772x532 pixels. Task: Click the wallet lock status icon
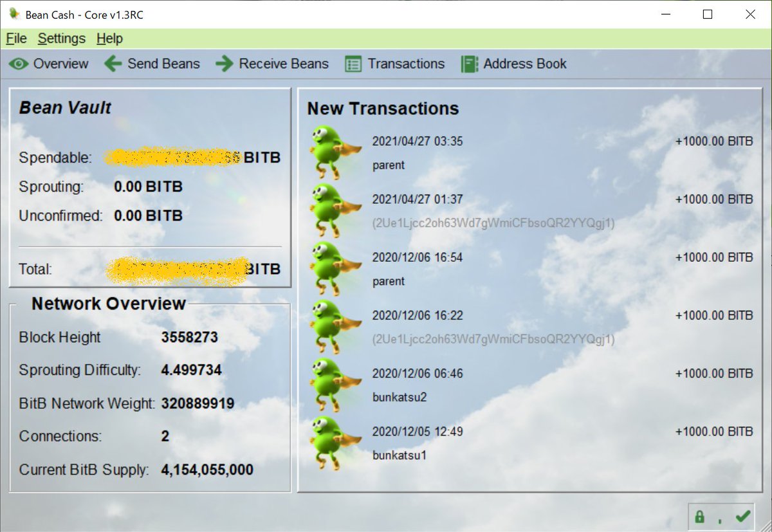click(x=699, y=517)
